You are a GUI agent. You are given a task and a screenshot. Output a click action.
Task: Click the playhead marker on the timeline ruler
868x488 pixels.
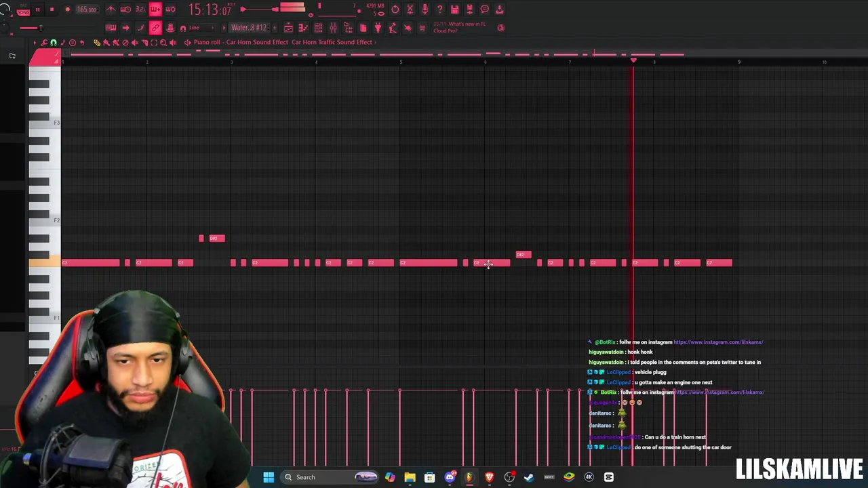pos(633,61)
